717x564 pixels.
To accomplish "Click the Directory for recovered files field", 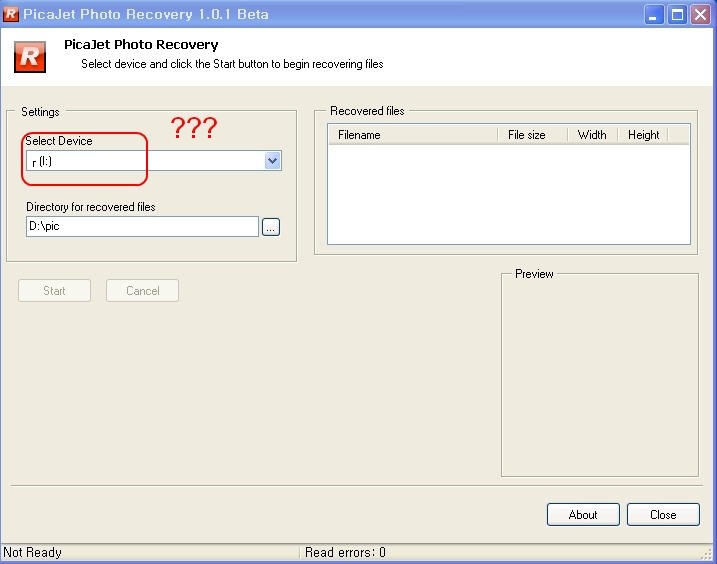I will [142, 227].
